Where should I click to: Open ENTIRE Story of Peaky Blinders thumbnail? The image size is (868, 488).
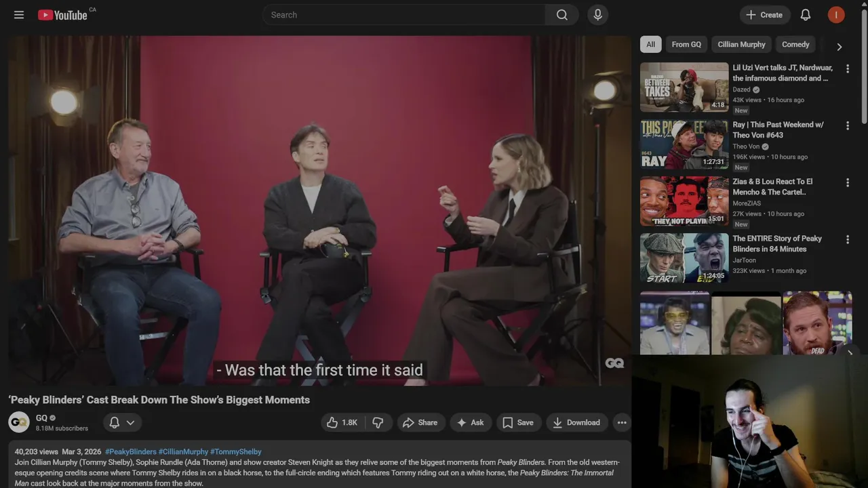[x=684, y=258]
